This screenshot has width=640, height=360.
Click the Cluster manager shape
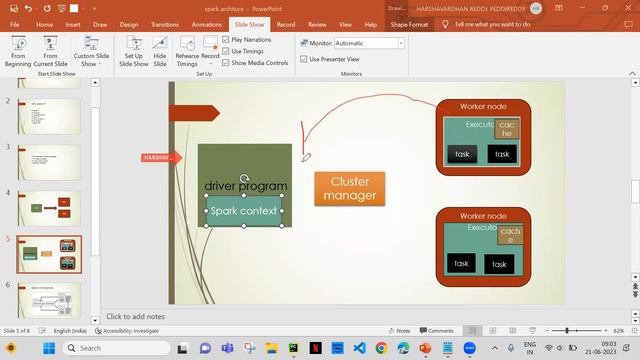click(350, 189)
